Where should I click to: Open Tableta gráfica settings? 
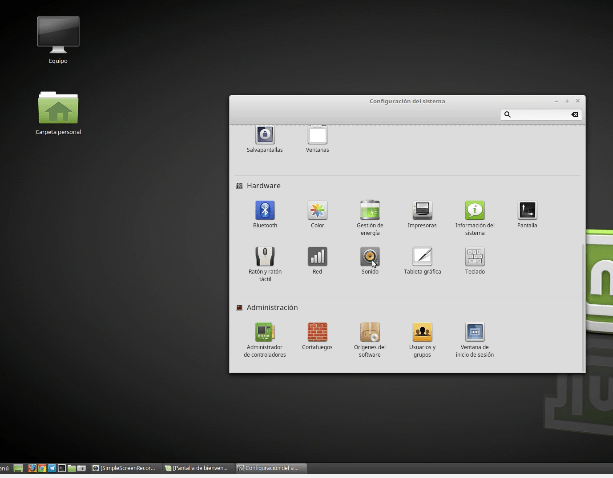pyautogui.click(x=422, y=257)
